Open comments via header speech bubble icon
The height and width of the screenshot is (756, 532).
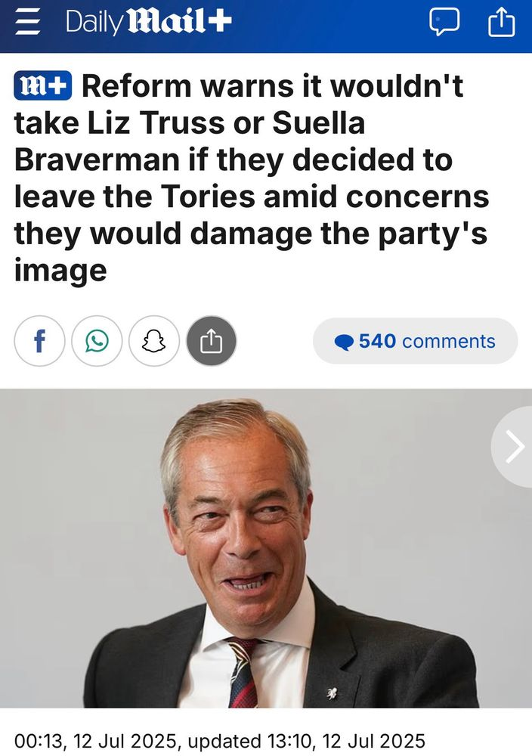click(444, 23)
